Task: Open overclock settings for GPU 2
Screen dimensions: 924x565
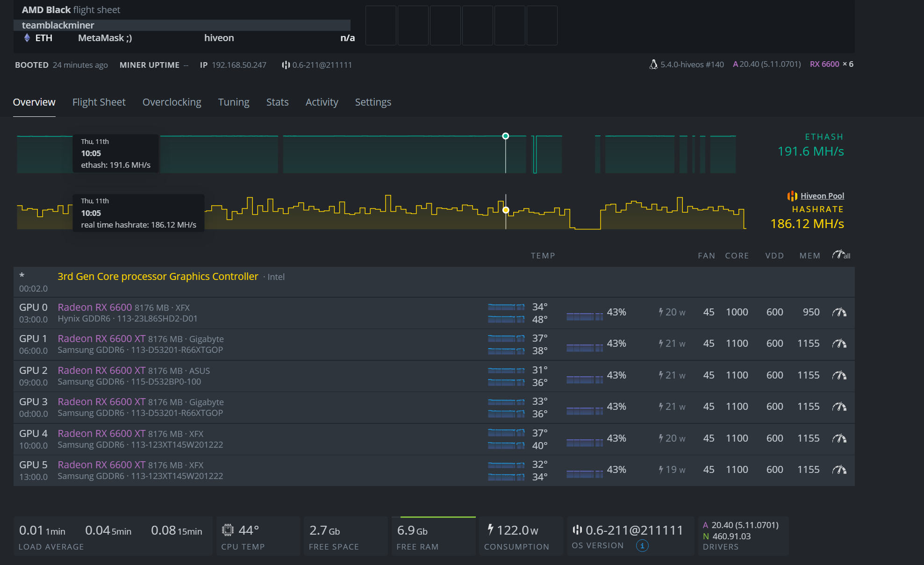Action: [839, 375]
